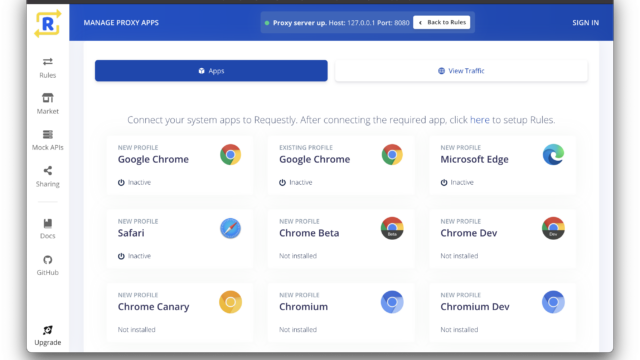Click 'Inactive' text on Microsoft Edge card

click(x=462, y=182)
